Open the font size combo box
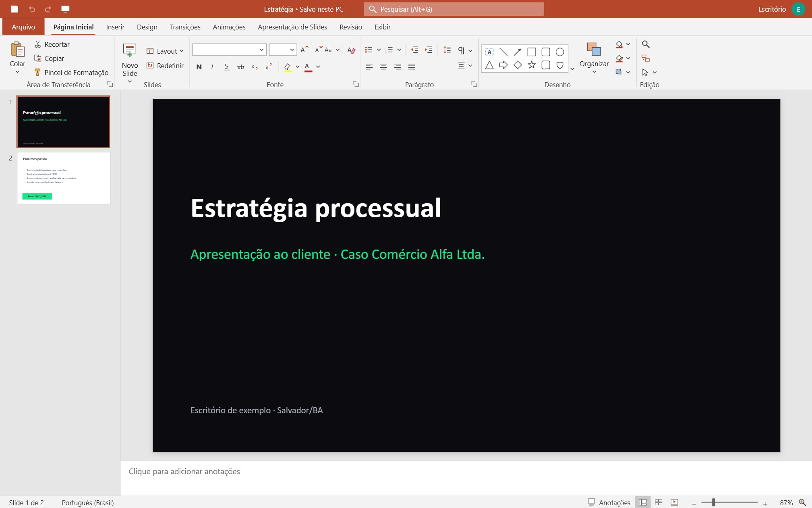This screenshot has width=812, height=508. [x=283, y=50]
